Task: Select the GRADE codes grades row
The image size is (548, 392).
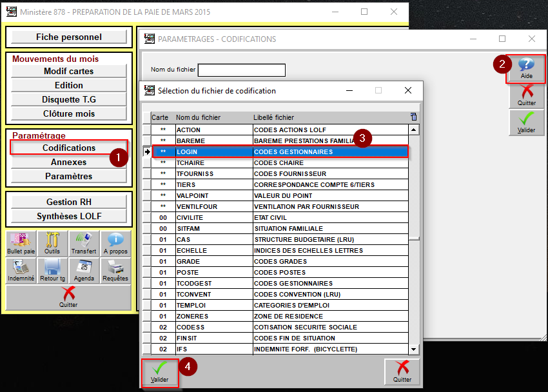Action: coord(280,262)
